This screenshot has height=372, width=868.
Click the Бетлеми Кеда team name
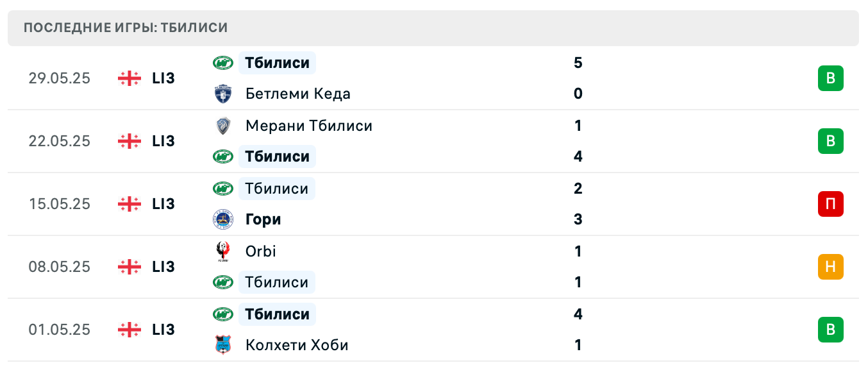point(297,94)
